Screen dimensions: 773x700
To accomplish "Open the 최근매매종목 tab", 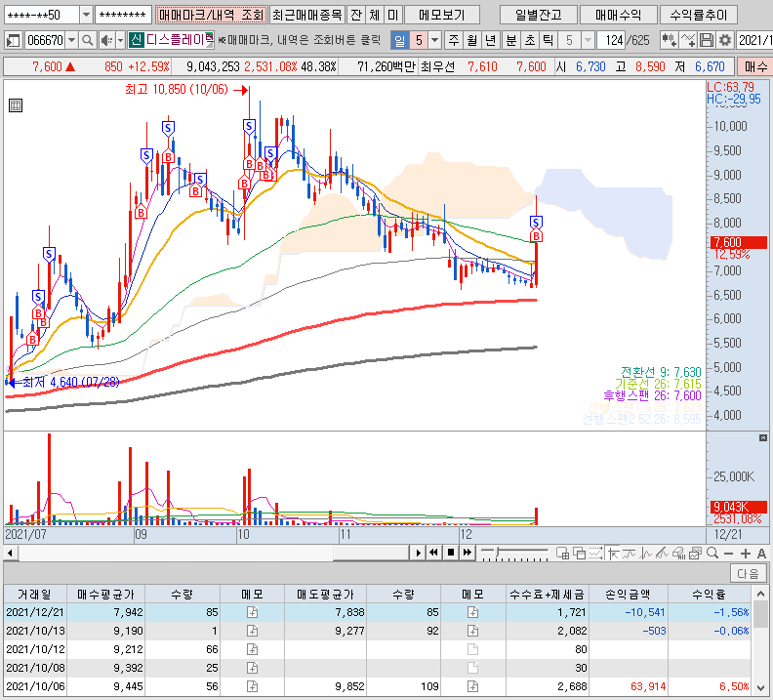I will point(307,15).
